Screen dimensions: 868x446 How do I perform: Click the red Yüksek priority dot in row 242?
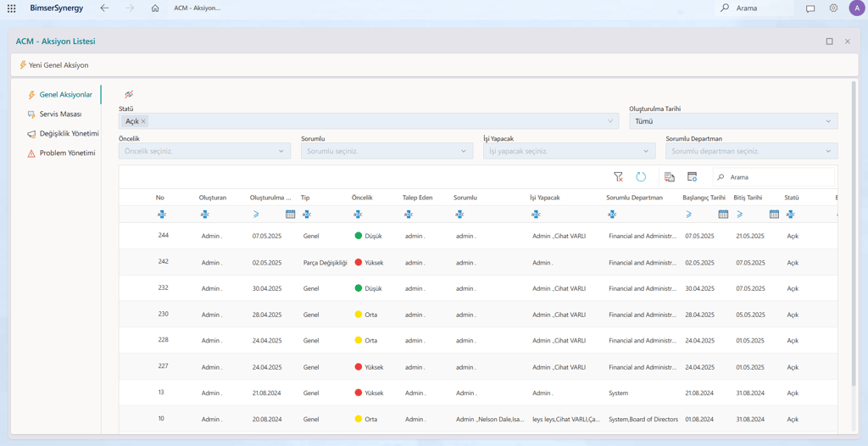click(359, 263)
